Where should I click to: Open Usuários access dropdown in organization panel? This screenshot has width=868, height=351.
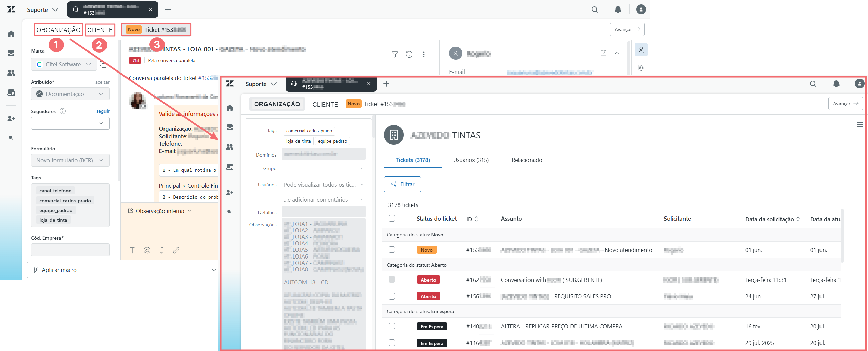(324, 185)
